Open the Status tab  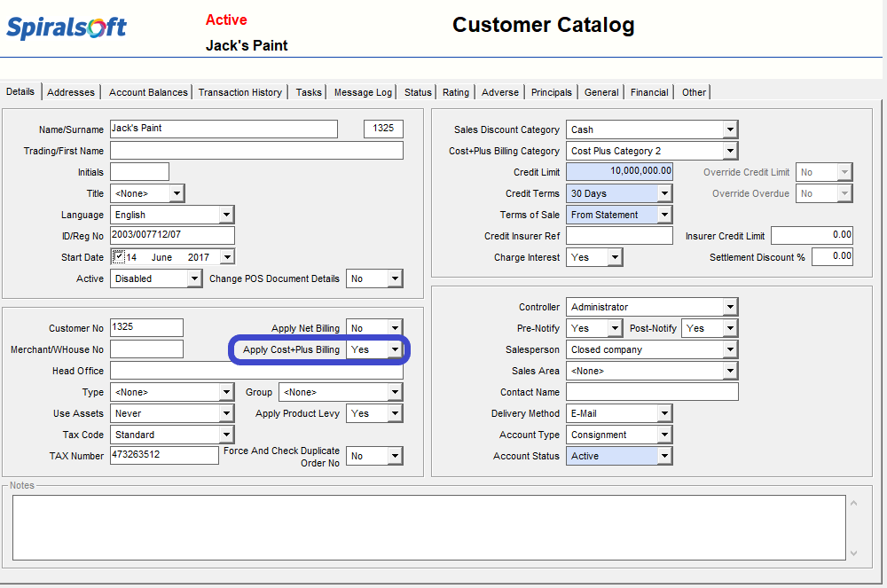pos(418,92)
